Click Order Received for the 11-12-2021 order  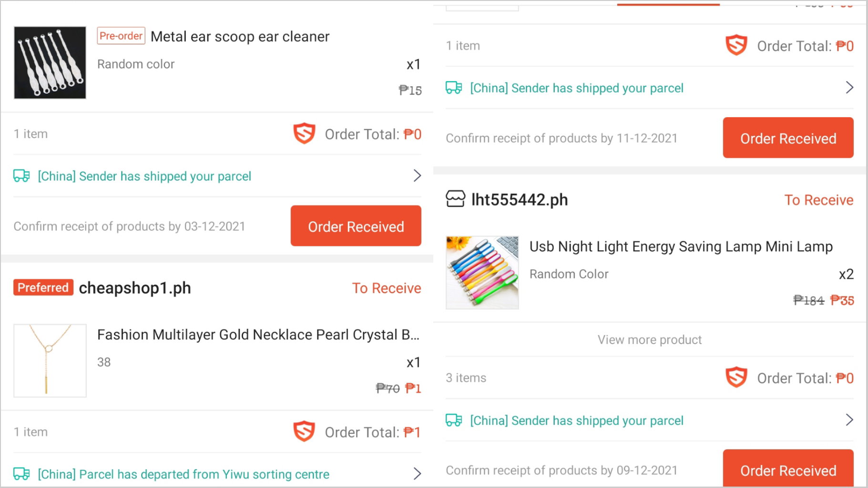tap(788, 138)
